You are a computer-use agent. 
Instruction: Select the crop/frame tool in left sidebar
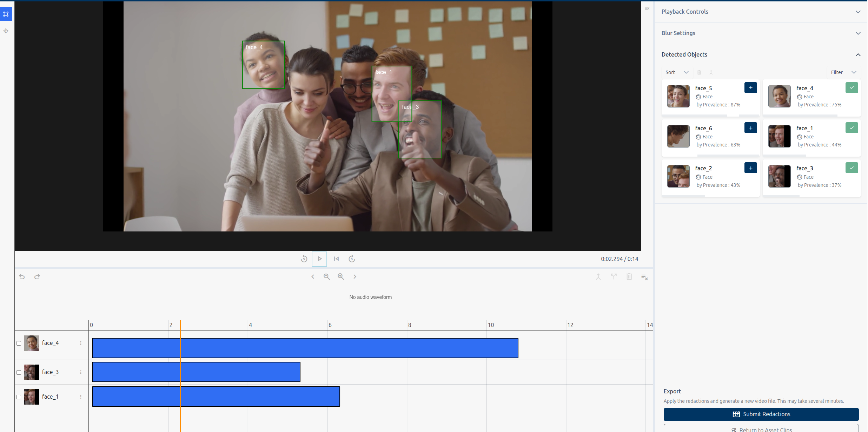pos(6,14)
